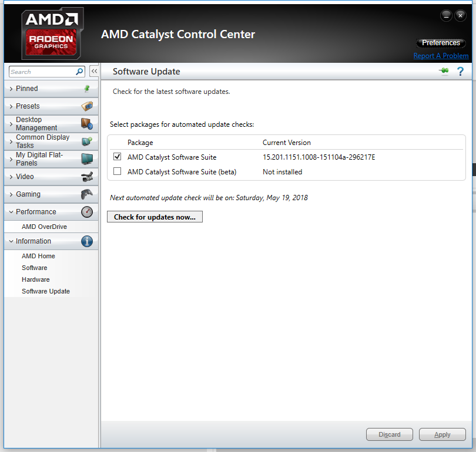476x452 pixels.
Task: Open AMD OverDrive page
Action: tap(44, 227)
